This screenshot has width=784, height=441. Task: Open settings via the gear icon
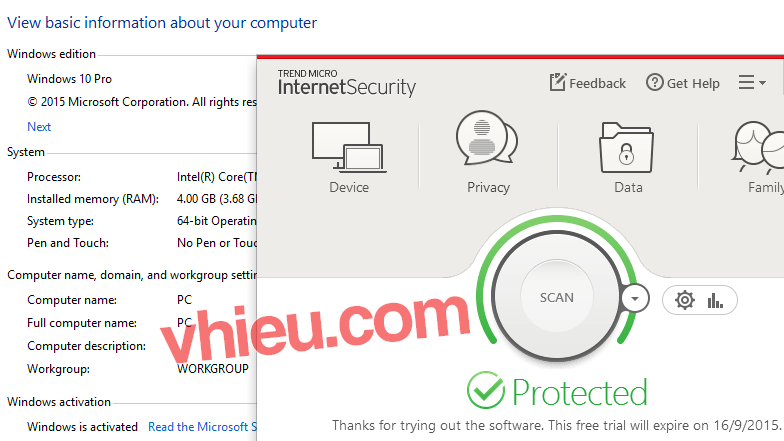tap(684, 300)
